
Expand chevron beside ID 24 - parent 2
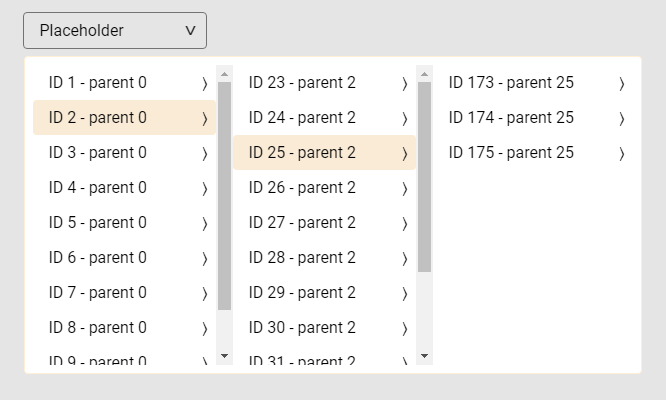tap(404, 119)
